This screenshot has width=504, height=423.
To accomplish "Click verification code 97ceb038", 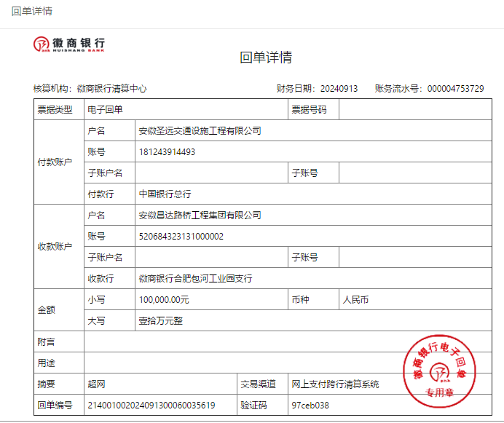I will (310, 406).
